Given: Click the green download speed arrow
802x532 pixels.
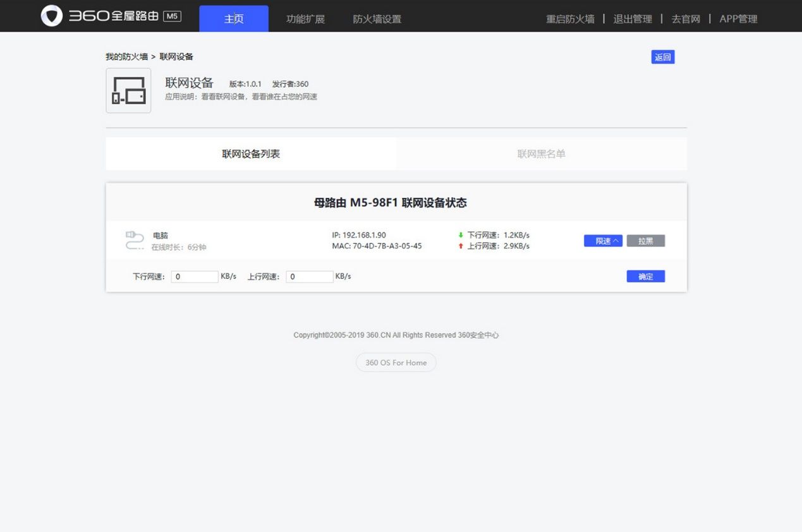Looking at the screenshot, I should coord(461,235).
